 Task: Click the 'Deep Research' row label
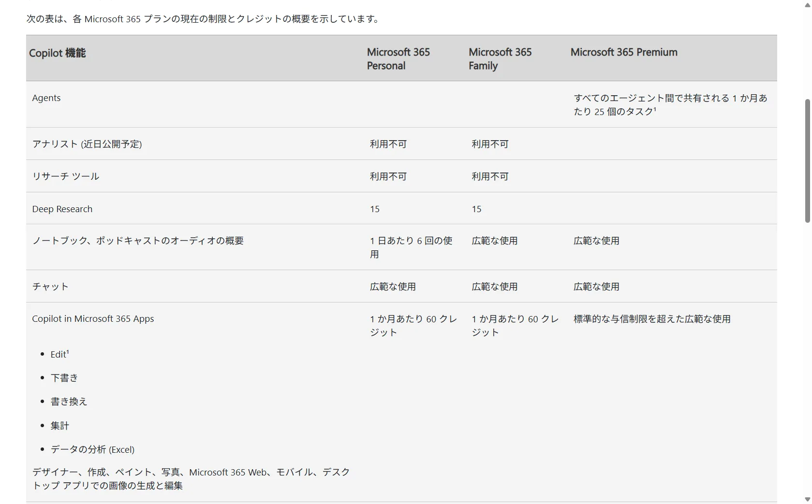tap(62, 209)
